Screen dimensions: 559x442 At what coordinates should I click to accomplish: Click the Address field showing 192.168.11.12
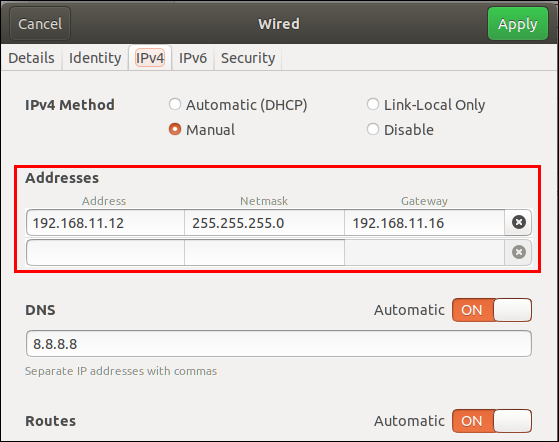point(105,223)
